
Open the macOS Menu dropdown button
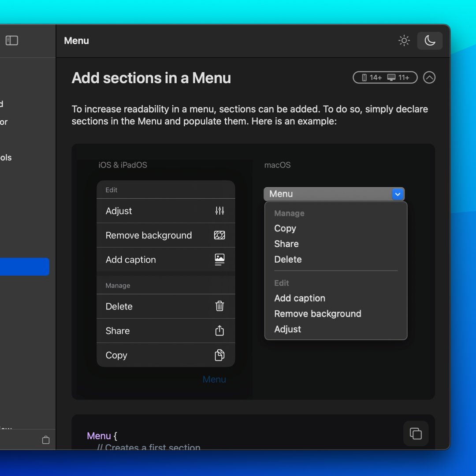334,194
